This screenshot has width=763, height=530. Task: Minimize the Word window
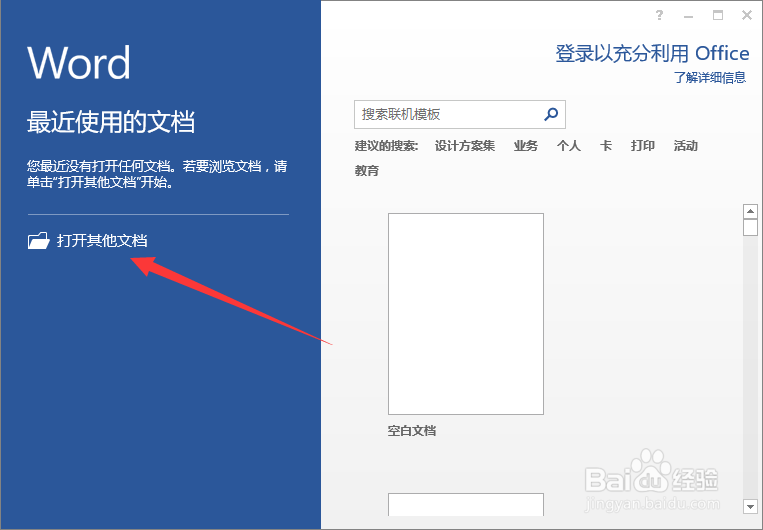point(688,17)
